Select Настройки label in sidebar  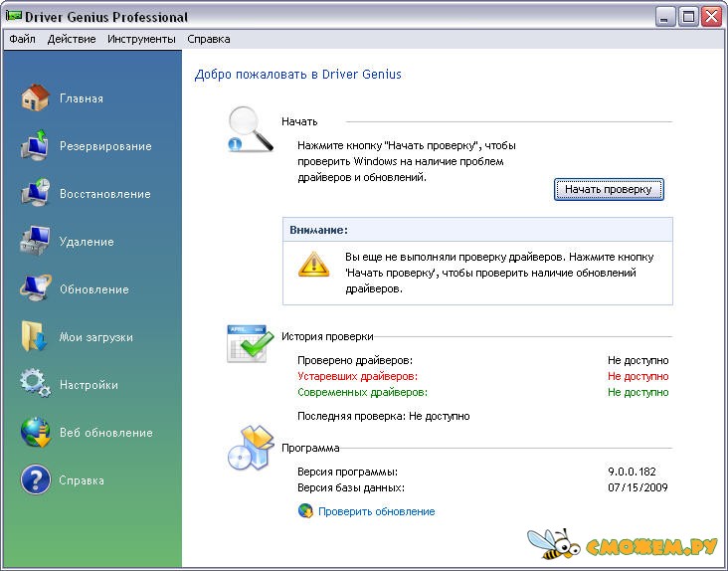click(x=89, y=385)
